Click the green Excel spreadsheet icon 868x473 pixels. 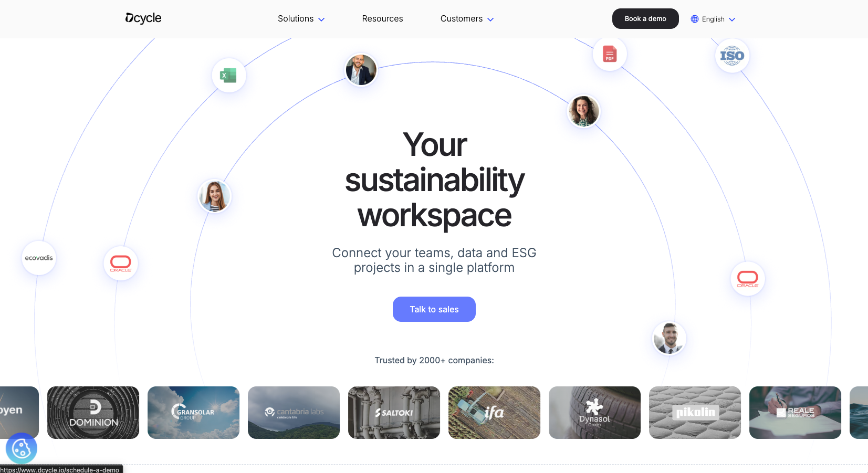point(228,76)
